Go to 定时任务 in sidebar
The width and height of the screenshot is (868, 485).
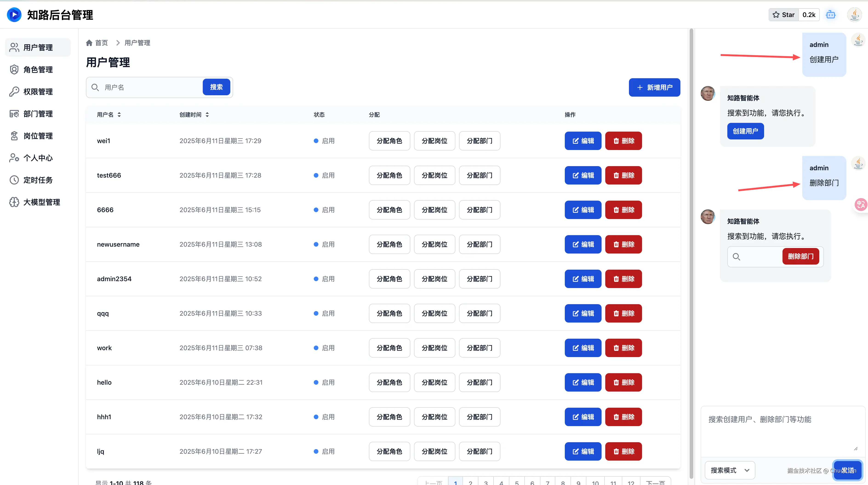[38, 180]
